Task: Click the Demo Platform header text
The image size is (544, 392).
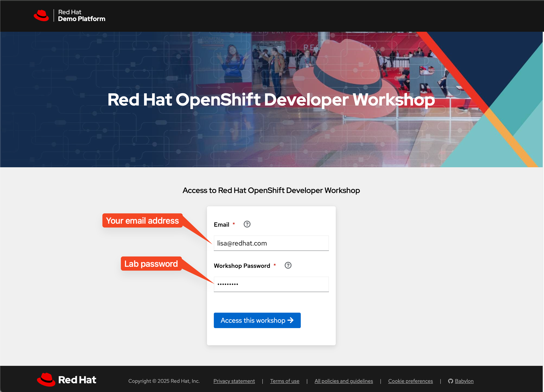Action: [82, 19]
